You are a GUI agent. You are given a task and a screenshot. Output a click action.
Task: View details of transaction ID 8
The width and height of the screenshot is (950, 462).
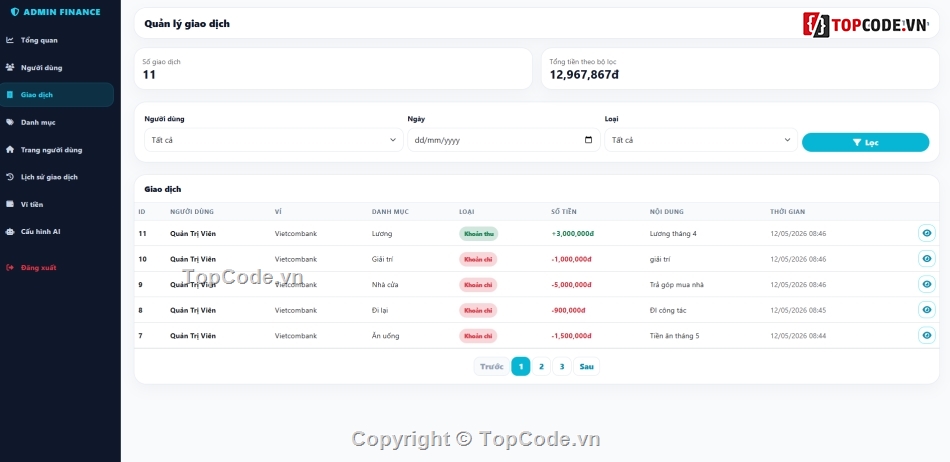point(926,309)
